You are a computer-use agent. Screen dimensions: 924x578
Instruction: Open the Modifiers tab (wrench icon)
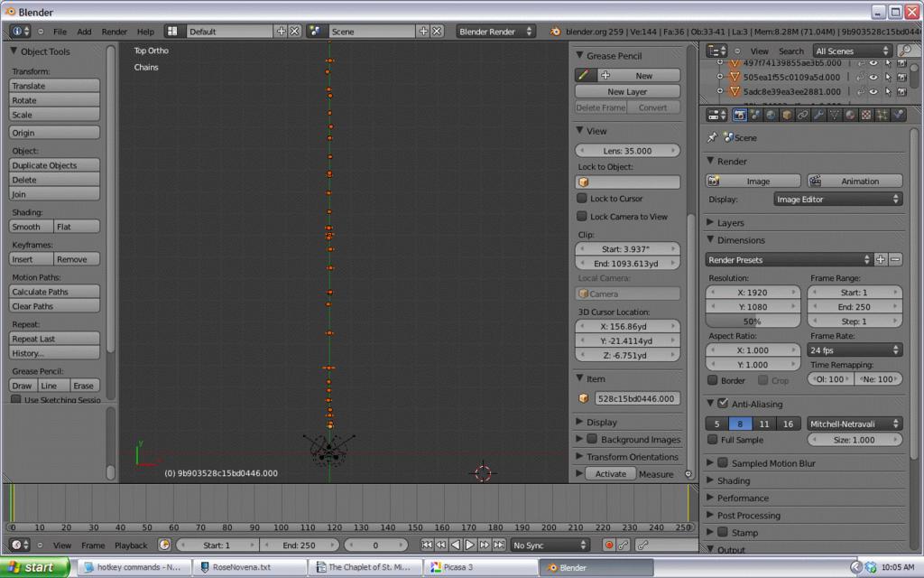[818, 115]
